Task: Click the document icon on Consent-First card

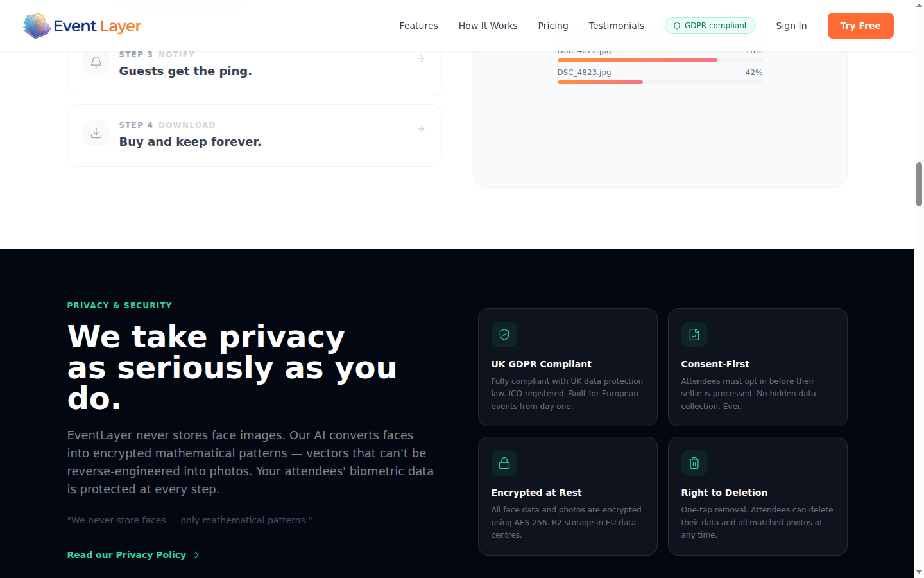Action: tap(694, 334)
